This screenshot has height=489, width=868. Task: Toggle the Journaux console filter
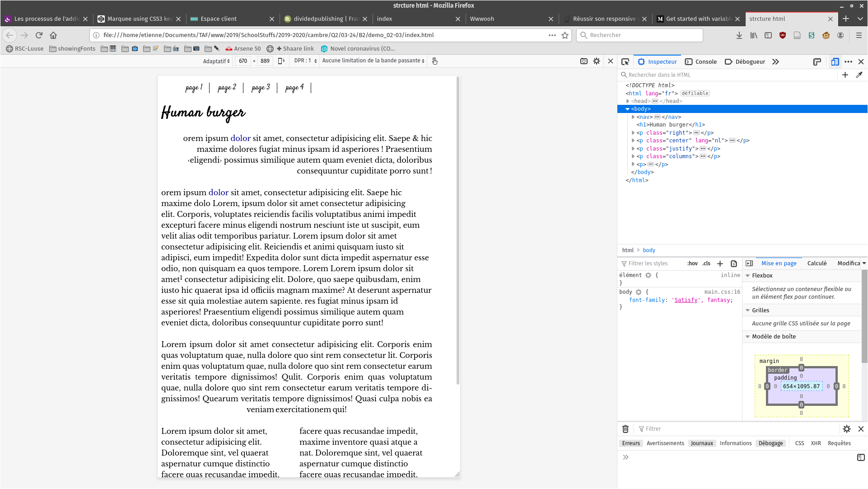pyautogui.click(x=702, y=443)
